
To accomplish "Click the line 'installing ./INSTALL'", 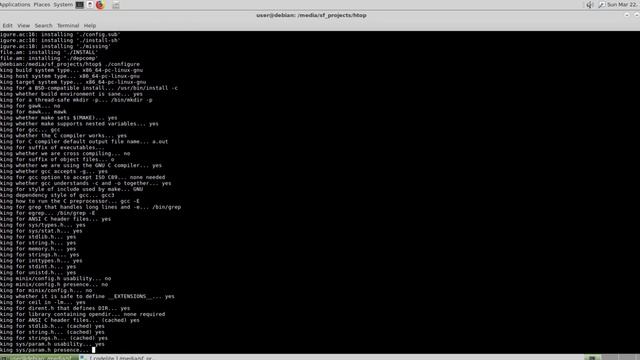I will coord(49,52).
